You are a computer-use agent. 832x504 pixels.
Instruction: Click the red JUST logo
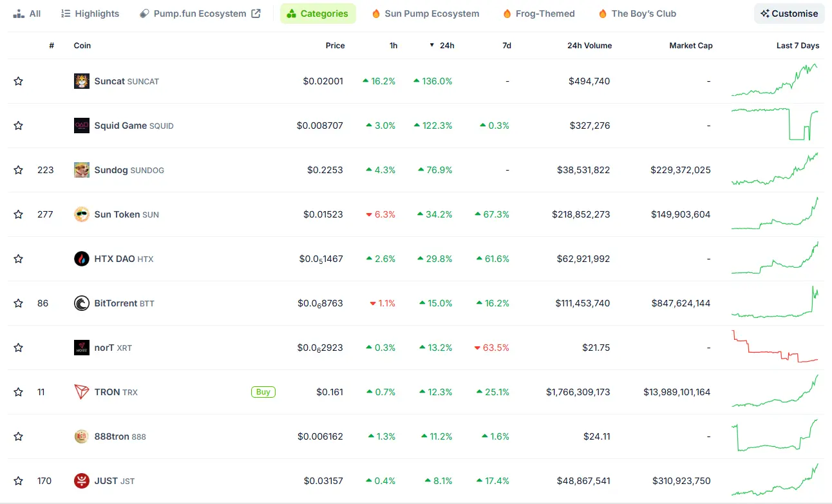pyautogui.click(x=82, y=481)
